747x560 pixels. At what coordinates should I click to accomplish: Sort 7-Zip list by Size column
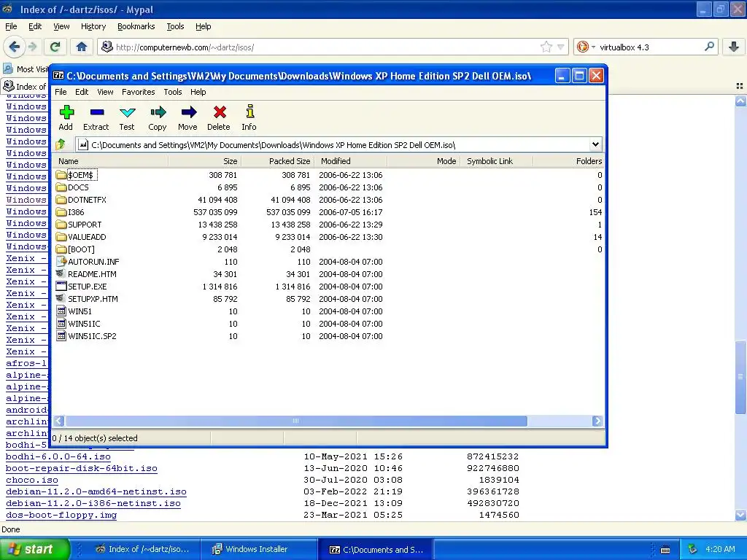(x=205, y=161)
